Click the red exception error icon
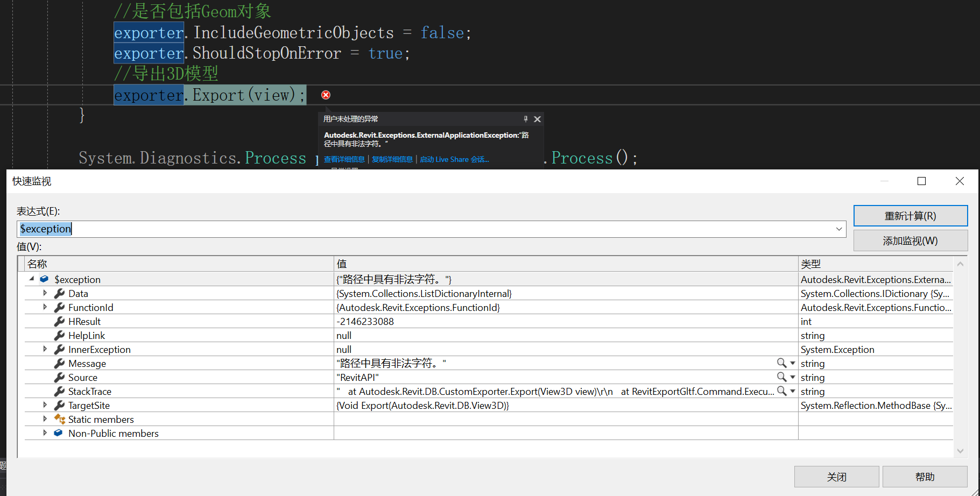The image size is (980, 496). tap(326, 95)
